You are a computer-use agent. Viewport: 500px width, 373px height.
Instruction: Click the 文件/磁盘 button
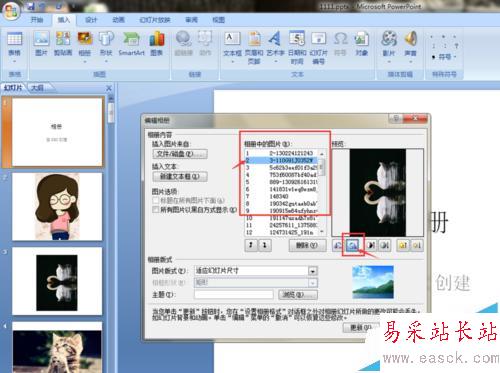point(180,154)
